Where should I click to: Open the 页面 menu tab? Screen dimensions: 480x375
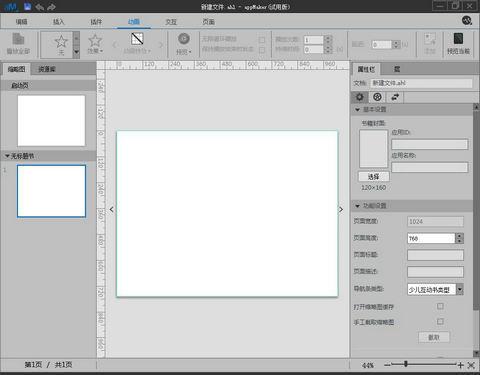pos(209,22)
